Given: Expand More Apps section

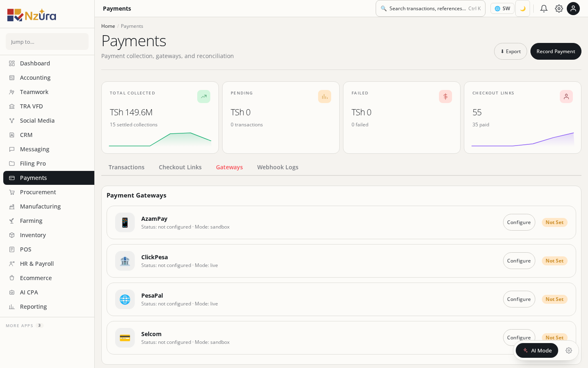Looking at the screenshot, I should click(24, 325).
